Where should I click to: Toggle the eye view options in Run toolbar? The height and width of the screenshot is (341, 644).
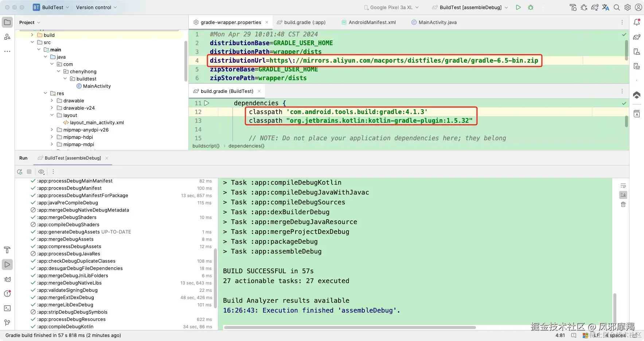[41, 172]
